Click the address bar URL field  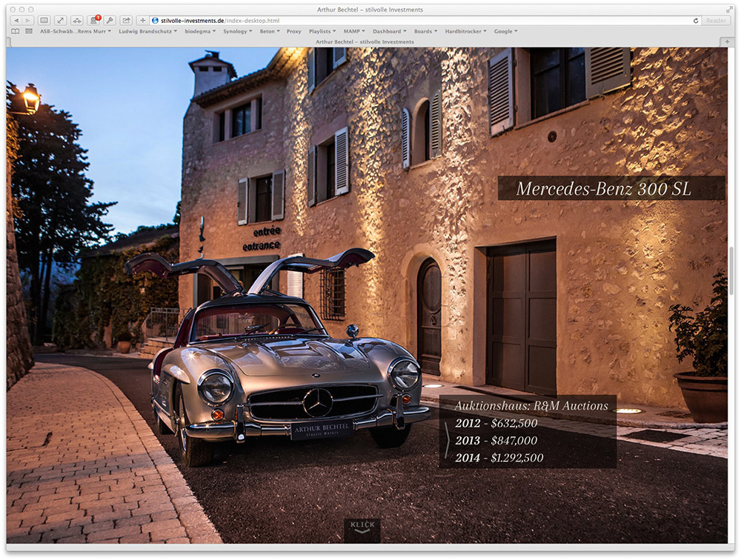pos(425,20)
